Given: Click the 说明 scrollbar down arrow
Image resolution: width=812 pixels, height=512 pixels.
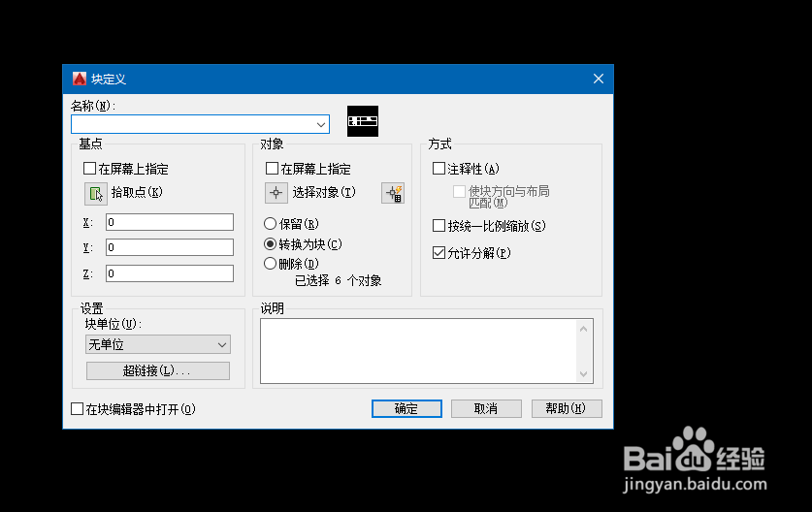Looking at the screenshot, I should pos(584,374).
